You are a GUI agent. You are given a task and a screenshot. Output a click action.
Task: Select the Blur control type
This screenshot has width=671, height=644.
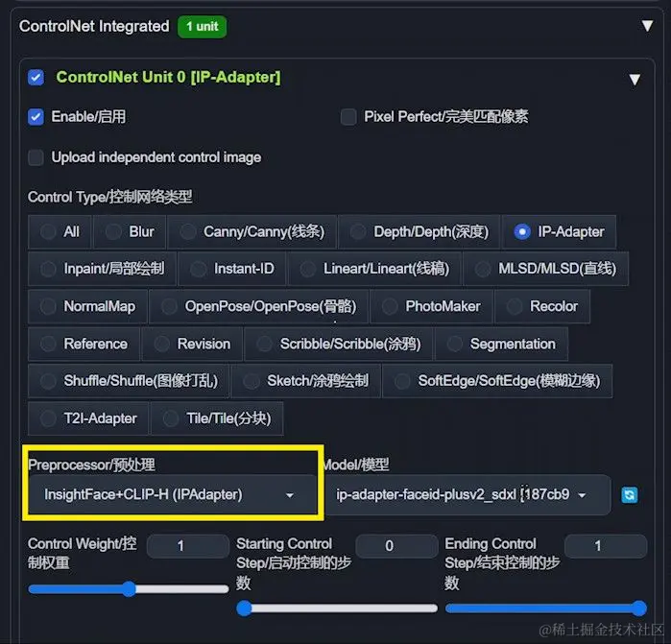(130, 232)
